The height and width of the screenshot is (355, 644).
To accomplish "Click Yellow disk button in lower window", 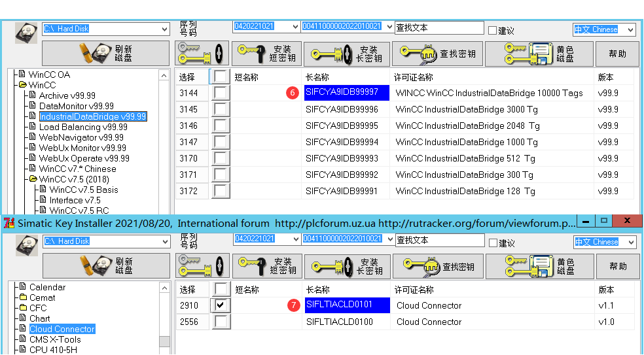I will coord(540,266).
